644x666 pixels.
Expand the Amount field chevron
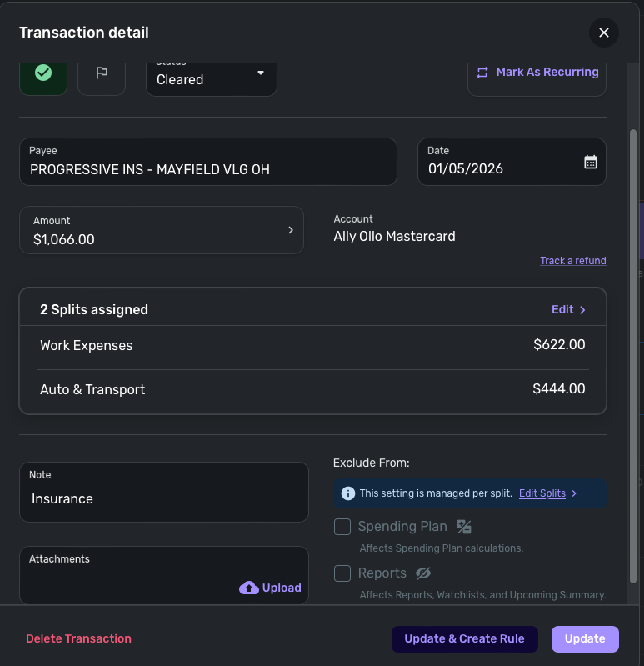click(x=291, y=230)
